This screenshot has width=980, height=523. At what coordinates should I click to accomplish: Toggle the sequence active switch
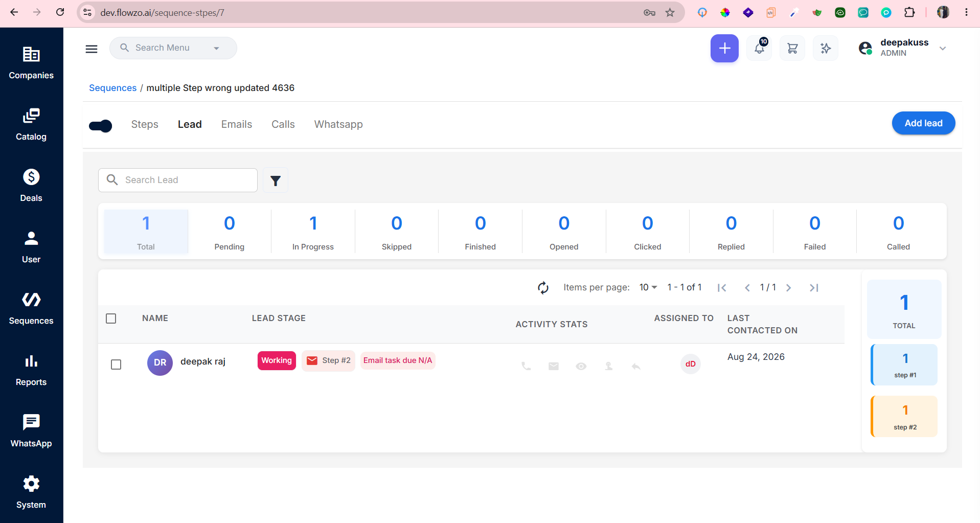click(101, 126)
